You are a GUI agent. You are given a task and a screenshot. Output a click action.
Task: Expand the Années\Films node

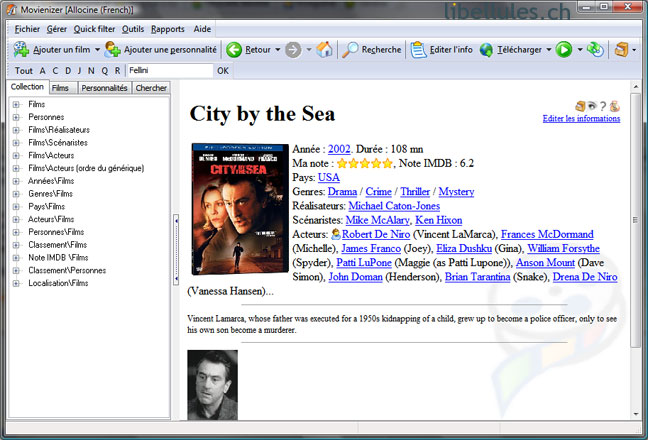point(16,181)
